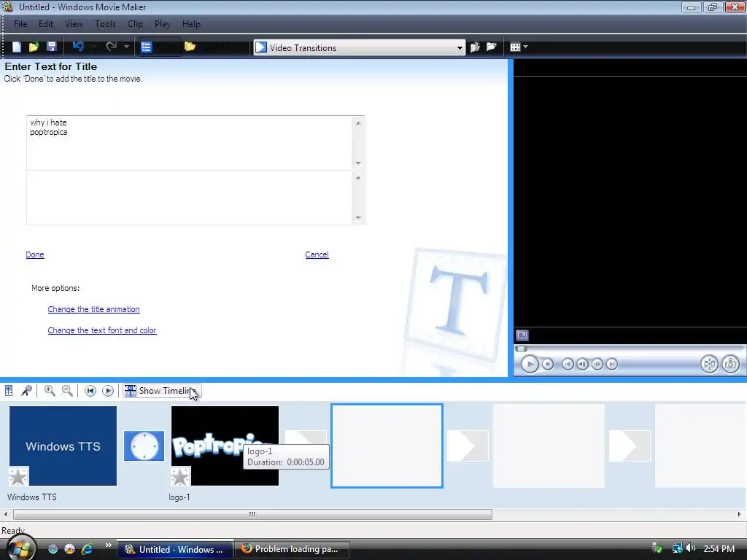Click the Narrate Timeline microphone icon

point(27,391)
